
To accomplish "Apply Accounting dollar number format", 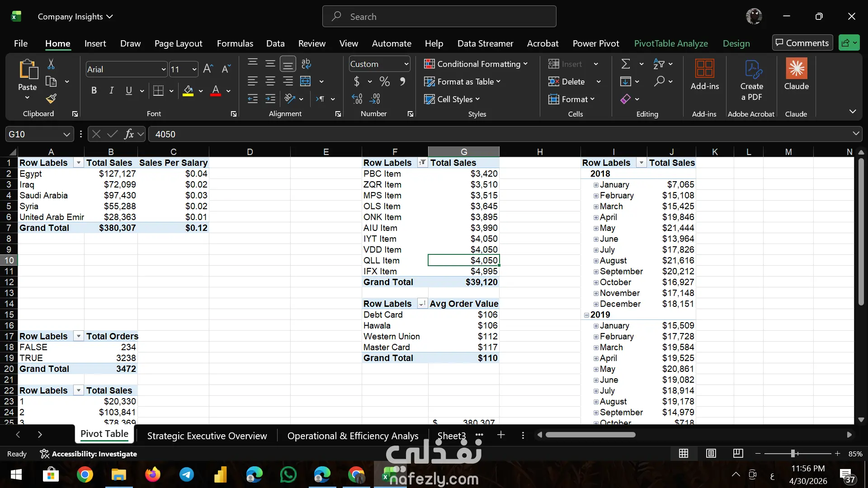I will [356, 81].
